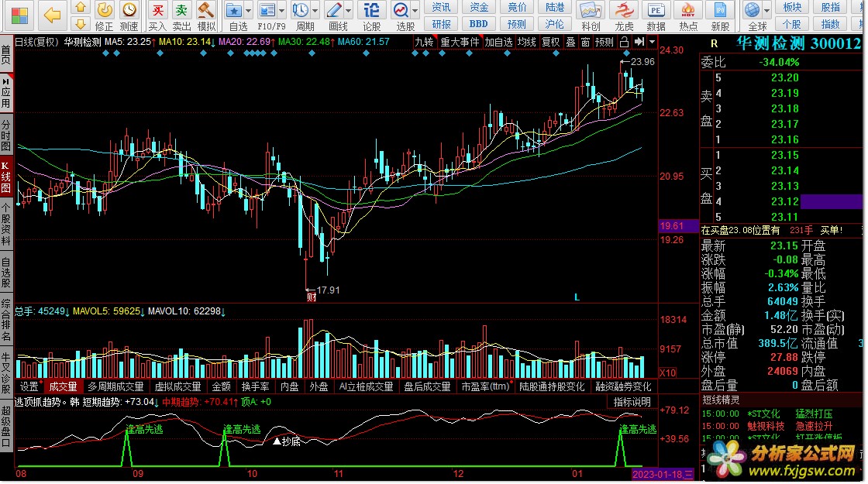Open the 测速 clock icon
This screenshot has width=868, height=484.
click(129, 9)
